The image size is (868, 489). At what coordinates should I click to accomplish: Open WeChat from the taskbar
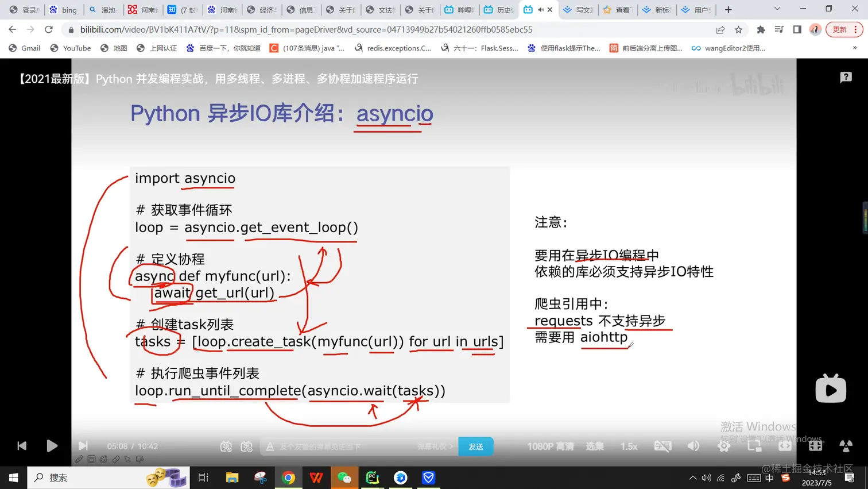point(344,478)
